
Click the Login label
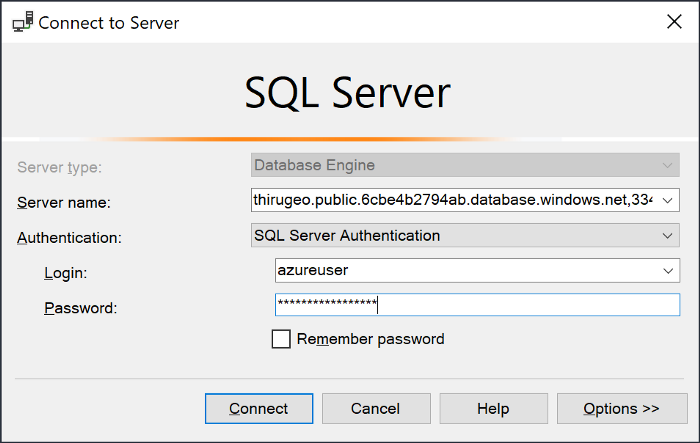(x=66, y=273)
